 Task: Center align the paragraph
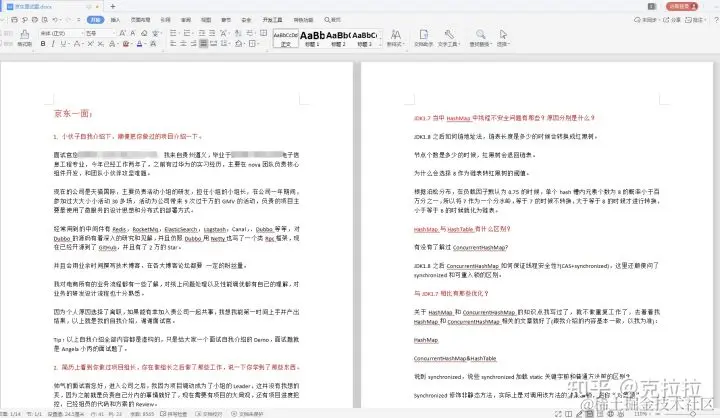tap(183, 44)
